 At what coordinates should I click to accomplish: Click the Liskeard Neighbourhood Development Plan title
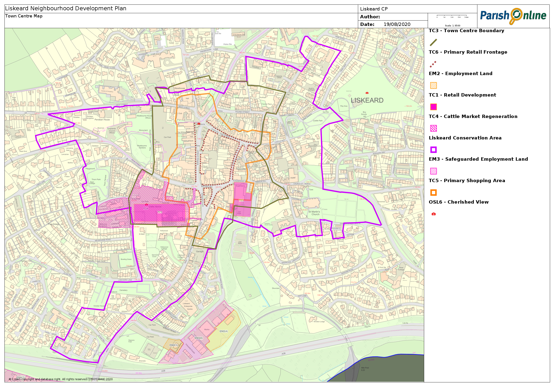tap(66, 8)
